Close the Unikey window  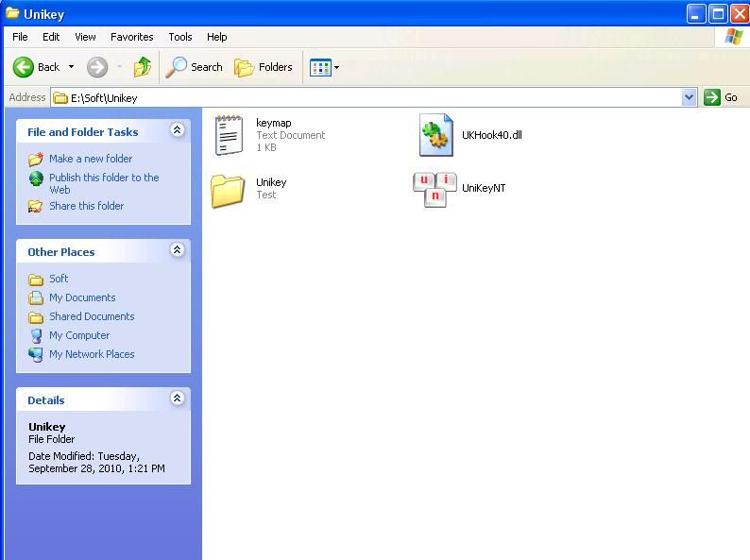tap(740, 14)
